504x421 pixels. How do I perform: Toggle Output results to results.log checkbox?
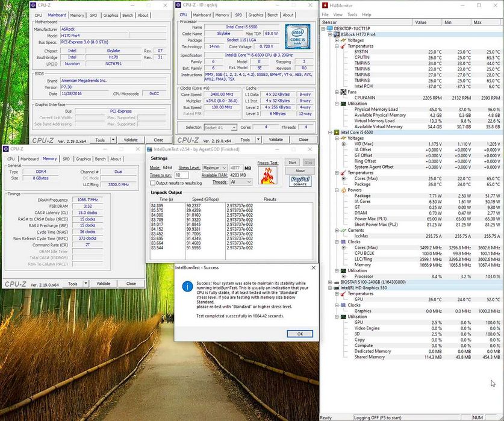coord(153,182)
